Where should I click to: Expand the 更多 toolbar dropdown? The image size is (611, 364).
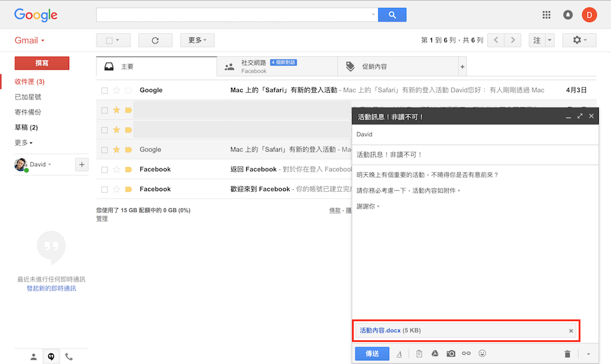coord(197,40)
